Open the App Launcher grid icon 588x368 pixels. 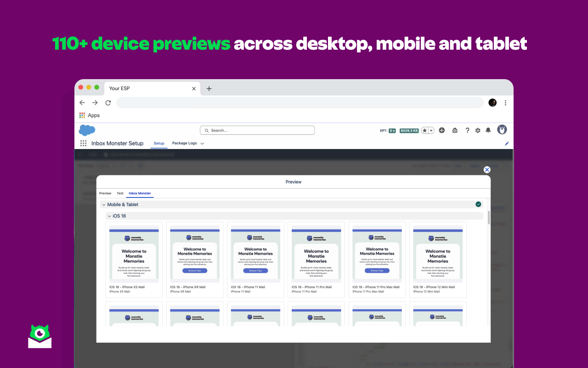coord(83,143)
